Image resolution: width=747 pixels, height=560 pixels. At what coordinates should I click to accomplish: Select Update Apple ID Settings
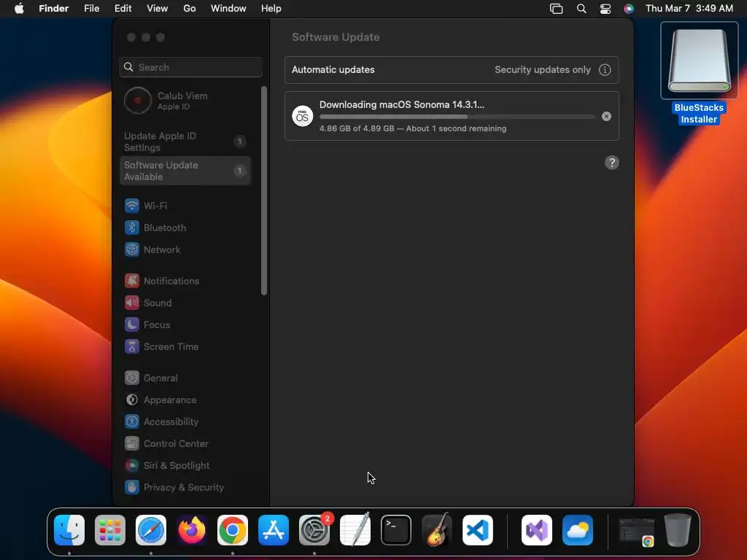pos(185,141)
